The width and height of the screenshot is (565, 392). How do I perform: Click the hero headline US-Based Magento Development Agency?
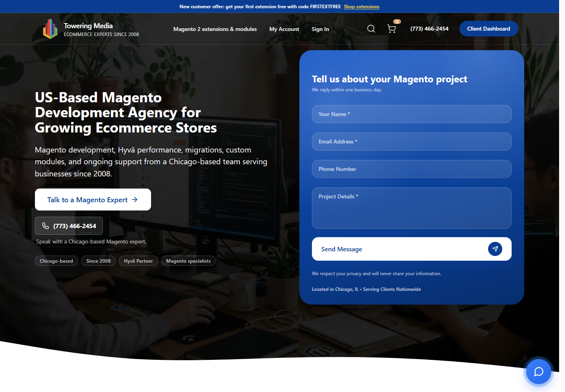(126, 113)
